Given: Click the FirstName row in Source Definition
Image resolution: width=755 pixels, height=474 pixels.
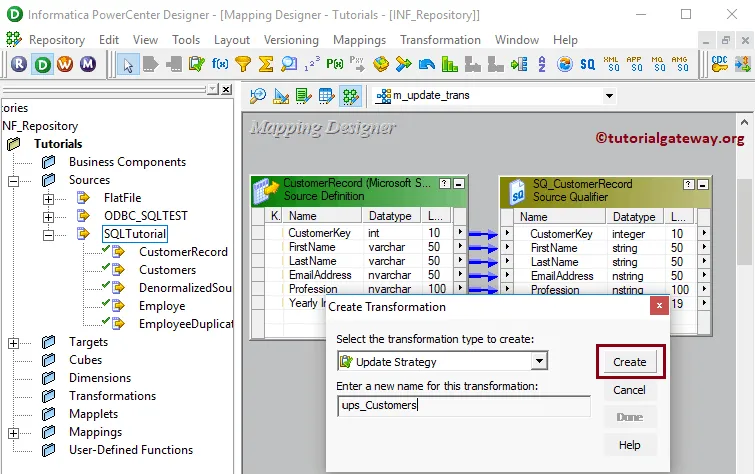Looking at the screenshot, I should pyautogui.click(x=359, y=247).
